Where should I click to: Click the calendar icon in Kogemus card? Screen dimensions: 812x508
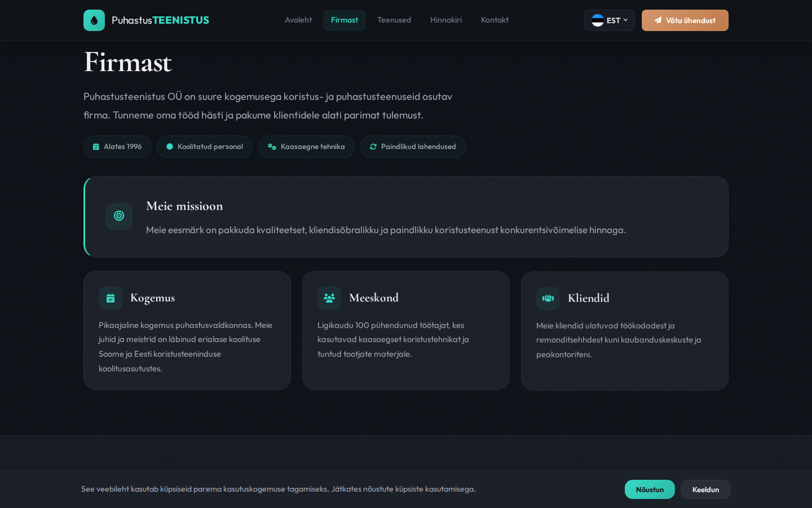coord(111,298)
